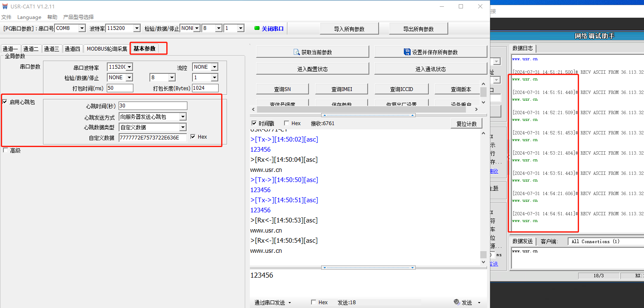Open the 产品型号选择 menu

coord(78,17)
